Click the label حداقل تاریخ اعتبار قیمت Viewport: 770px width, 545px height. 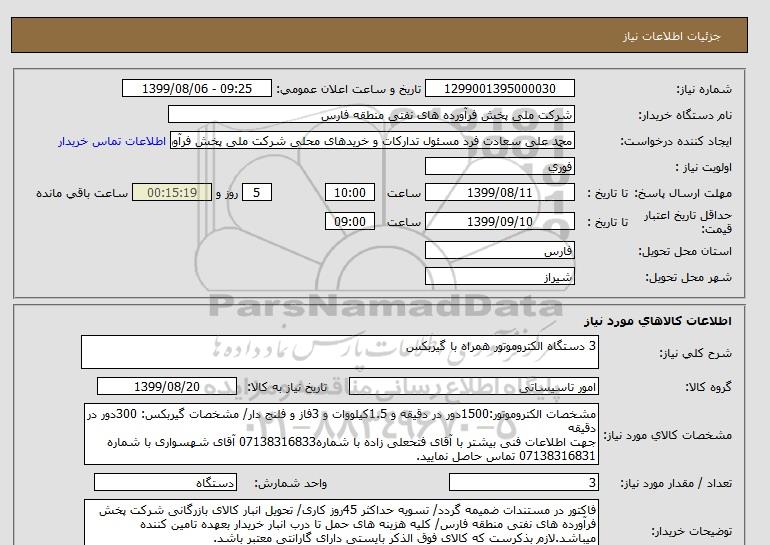[688, 222]
